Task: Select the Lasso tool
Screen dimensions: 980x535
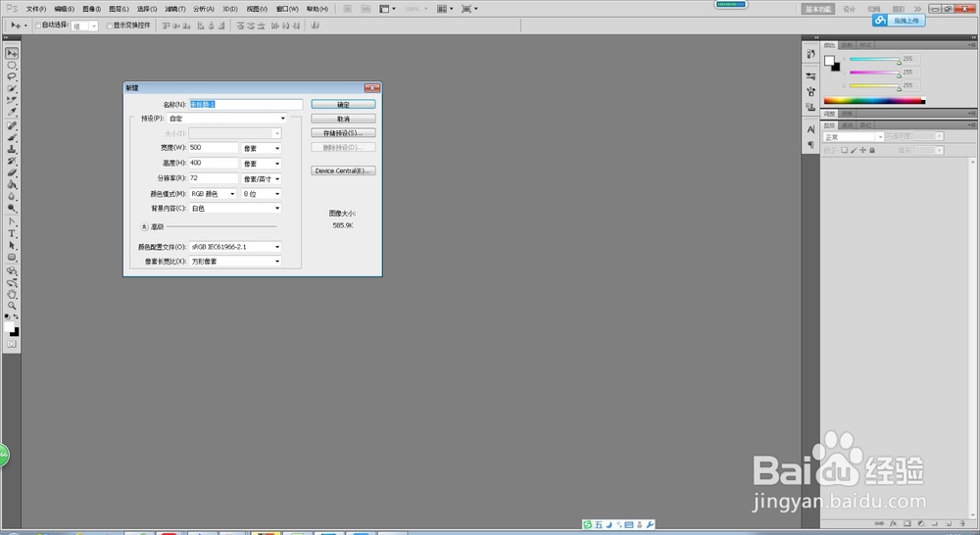Action: click(x=12, y=77)
